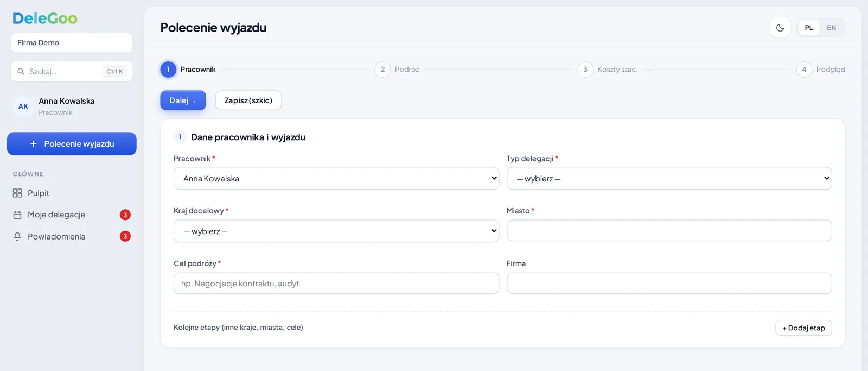Open the Kraj docelowy dropdown
The height and width of the screenshot is (371, 868).
[x=336, y=231]
